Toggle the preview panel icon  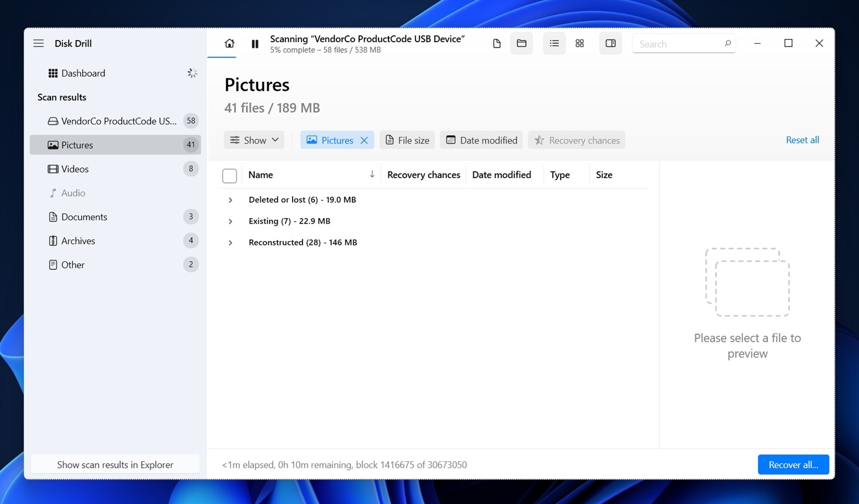tap(610, 43)
